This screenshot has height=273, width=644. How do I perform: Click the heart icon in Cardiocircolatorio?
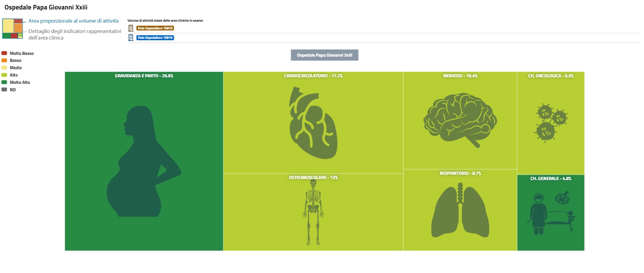point(313,123)
